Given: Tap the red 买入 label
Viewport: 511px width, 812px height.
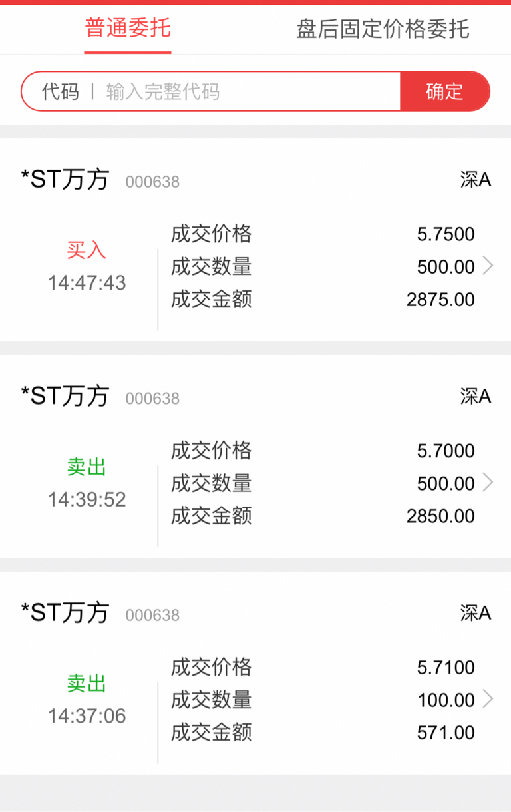Looking at the screenshot, I should (86, 250).
